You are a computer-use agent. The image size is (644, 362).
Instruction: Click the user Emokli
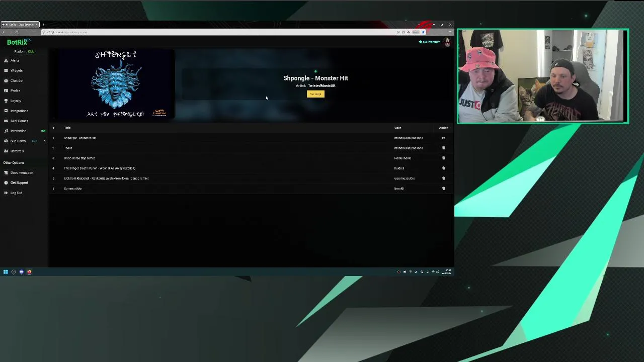point(399,189)
